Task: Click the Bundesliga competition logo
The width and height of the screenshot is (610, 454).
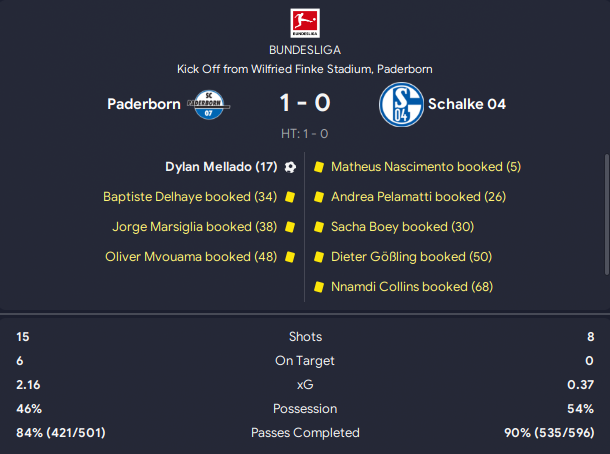Action: 304,22
